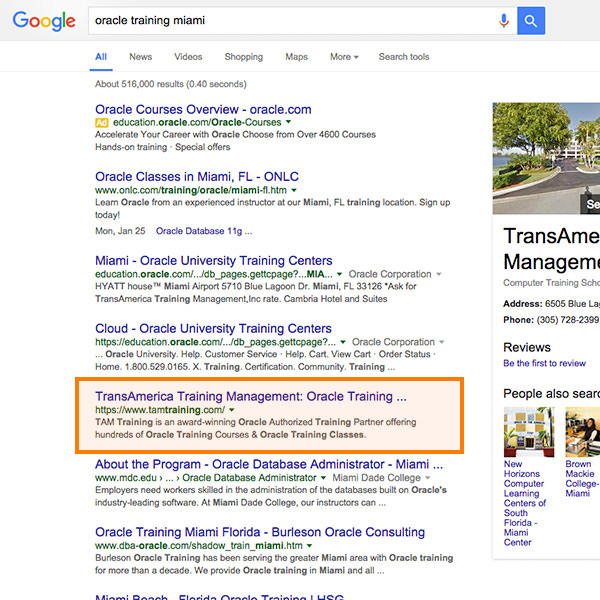Click the blue magnifying glass search button
The image size is (600, 600).
point(532,20)
